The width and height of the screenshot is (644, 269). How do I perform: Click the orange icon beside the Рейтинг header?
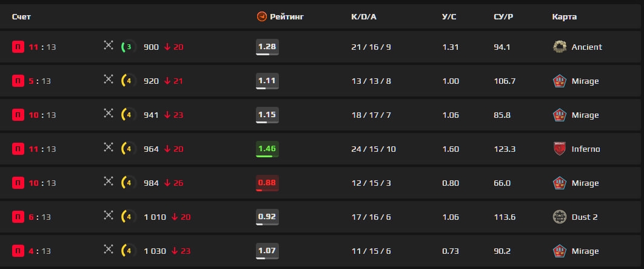point(261,16)
